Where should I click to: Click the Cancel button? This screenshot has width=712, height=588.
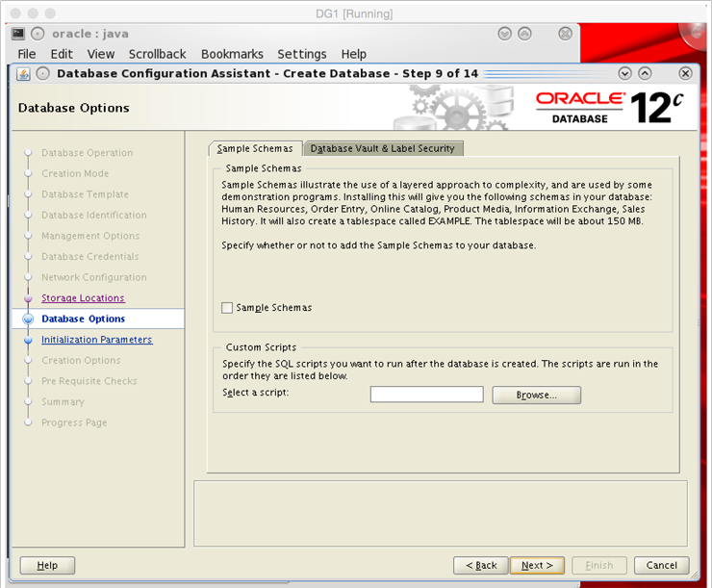point(662,565)
